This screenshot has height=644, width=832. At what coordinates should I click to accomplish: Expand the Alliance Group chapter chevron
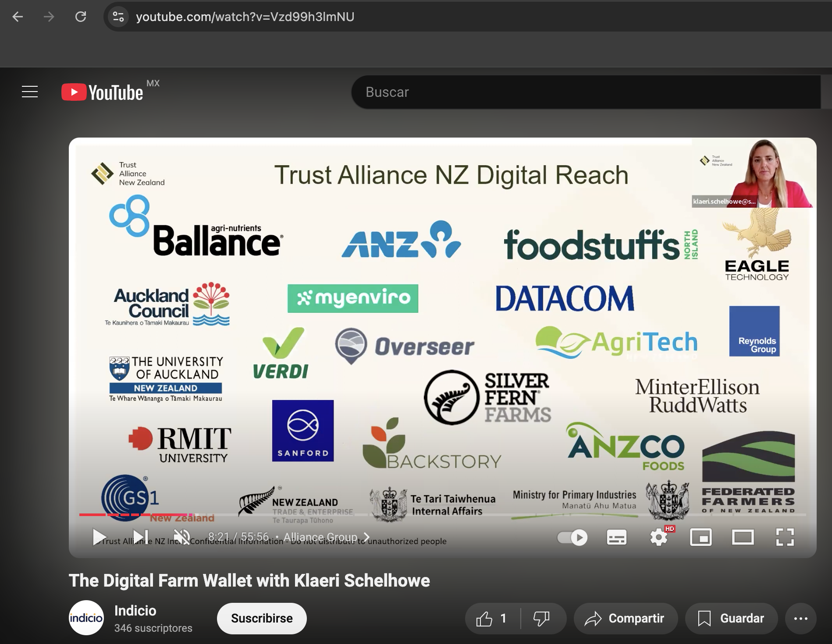366,537
